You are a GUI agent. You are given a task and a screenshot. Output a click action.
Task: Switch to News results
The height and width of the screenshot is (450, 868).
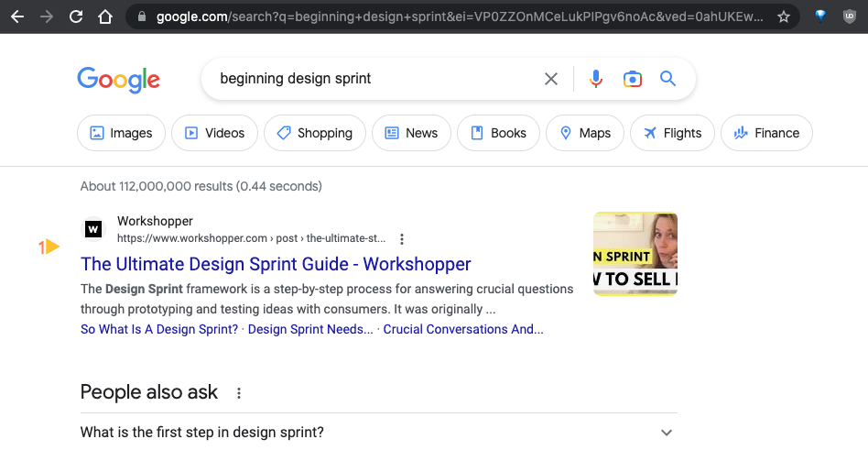pyautogui.click(x=411, y=133)
